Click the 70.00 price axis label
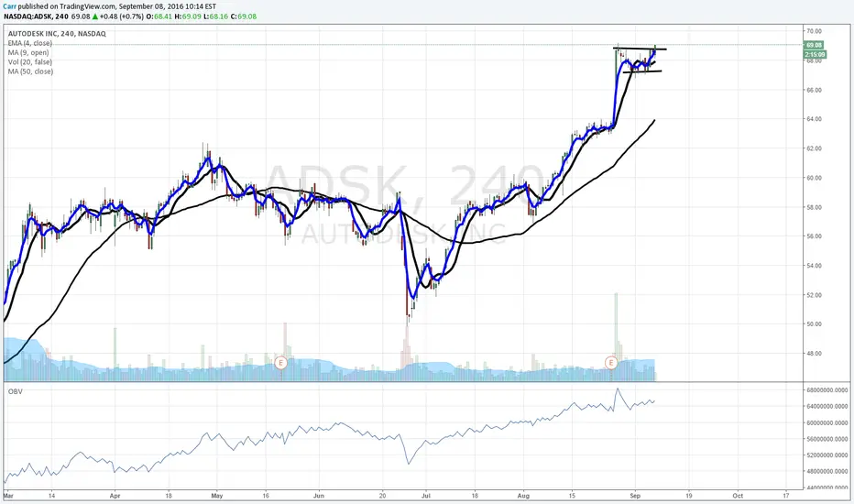Viewport: 854px width, 504px height. click(815, 31)
